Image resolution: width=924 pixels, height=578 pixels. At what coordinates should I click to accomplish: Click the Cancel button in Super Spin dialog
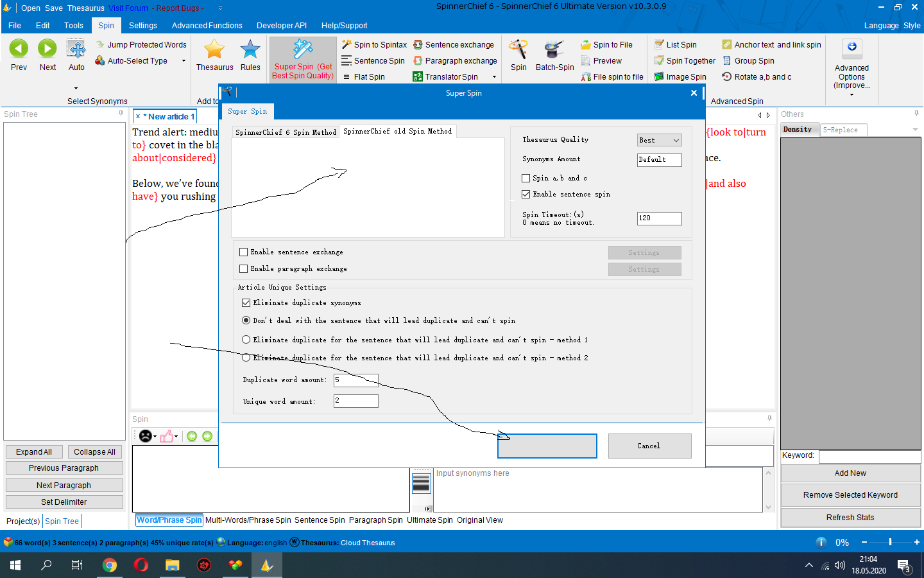click(x=649, y=446)
